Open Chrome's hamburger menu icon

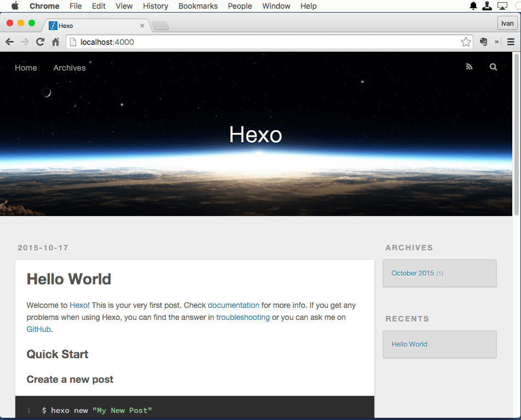coord(511,42)
